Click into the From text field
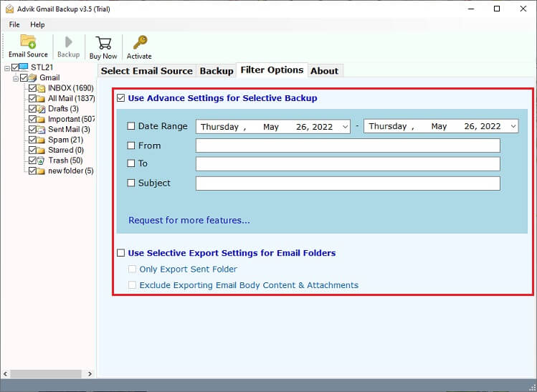Screen dimensions: 537x392 [x=348, y=145]
